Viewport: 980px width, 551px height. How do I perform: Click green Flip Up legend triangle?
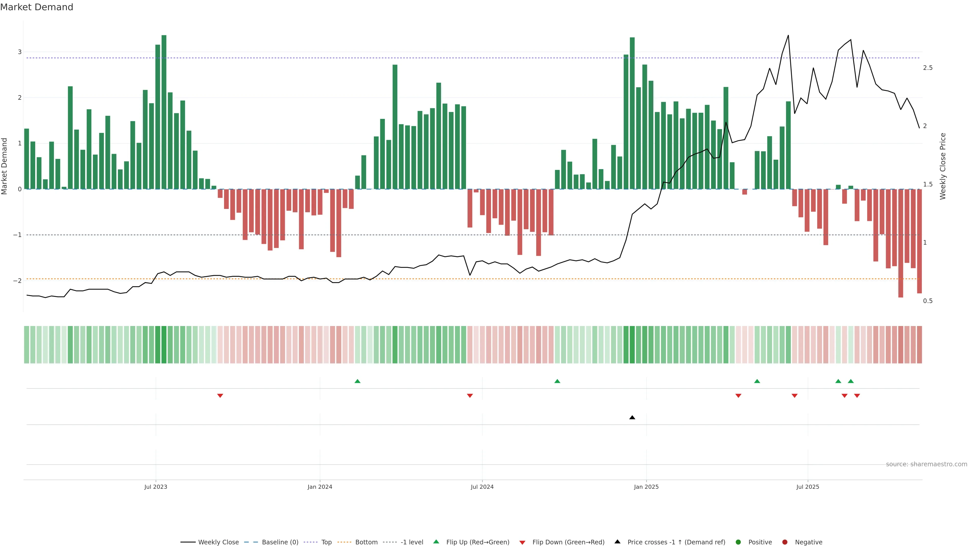436,542
